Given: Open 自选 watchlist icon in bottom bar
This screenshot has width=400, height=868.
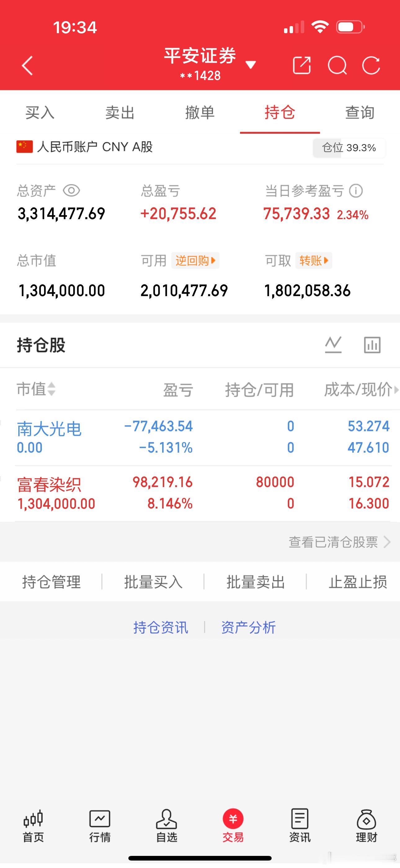Looking at the screenshot, I should point(166,826).
